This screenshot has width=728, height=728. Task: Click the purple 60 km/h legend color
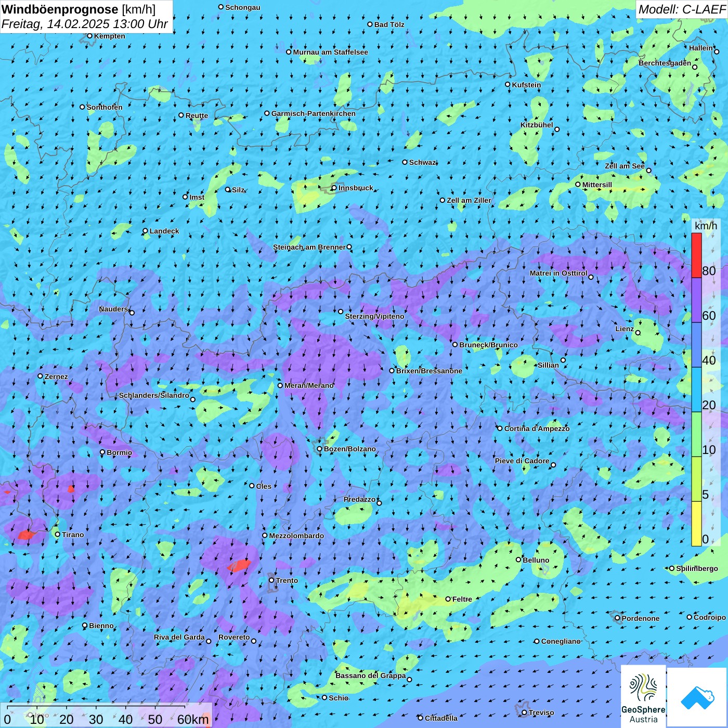click(x=696, y=300)
